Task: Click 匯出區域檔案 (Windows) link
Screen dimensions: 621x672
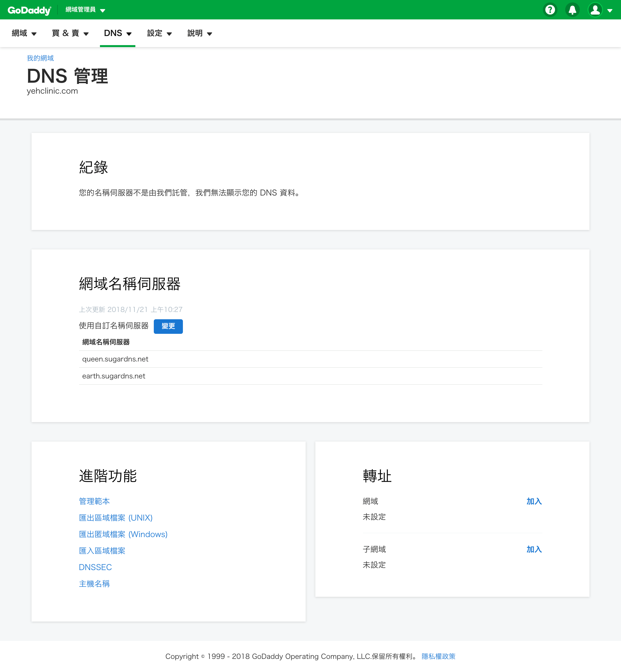Action: point(123,534)
